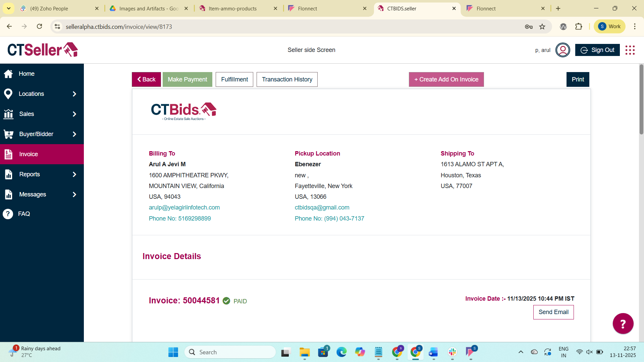Click the billing email address link

(184, 207)
